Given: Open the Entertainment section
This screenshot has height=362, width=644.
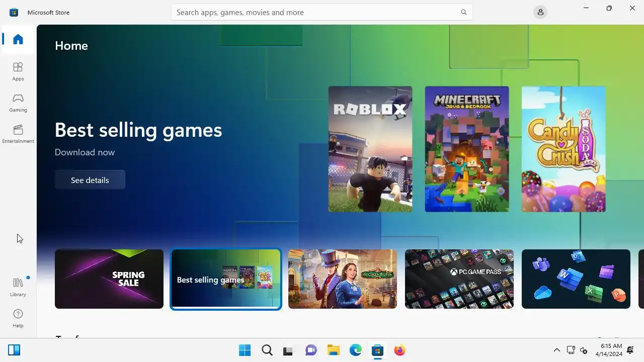Looking at the screenshot, I should [18, 134].
